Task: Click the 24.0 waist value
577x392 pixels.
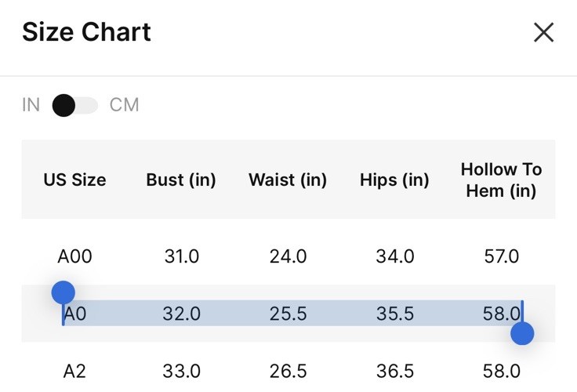Action: 288,256
